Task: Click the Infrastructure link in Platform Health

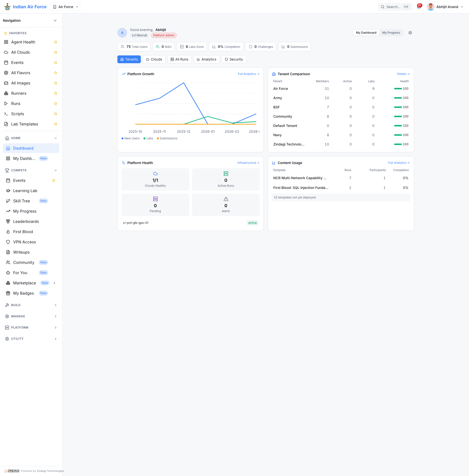Action: tap(248, 163)
